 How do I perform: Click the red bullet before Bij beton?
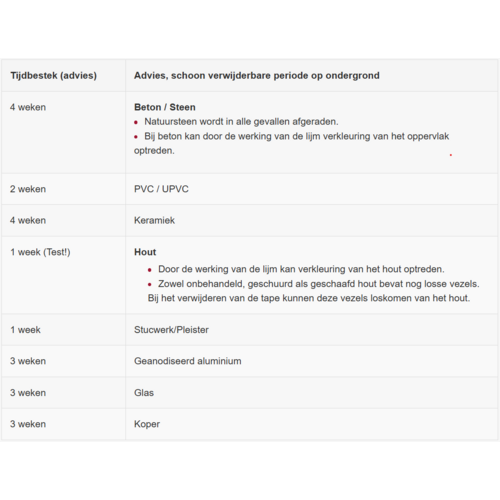tap(136, 137)
